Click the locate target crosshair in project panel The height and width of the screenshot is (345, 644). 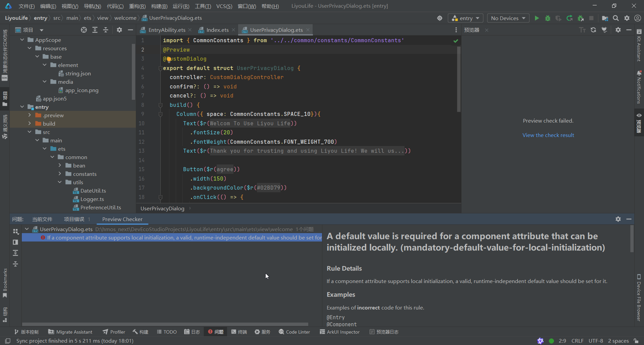click(x=84, y=30)
